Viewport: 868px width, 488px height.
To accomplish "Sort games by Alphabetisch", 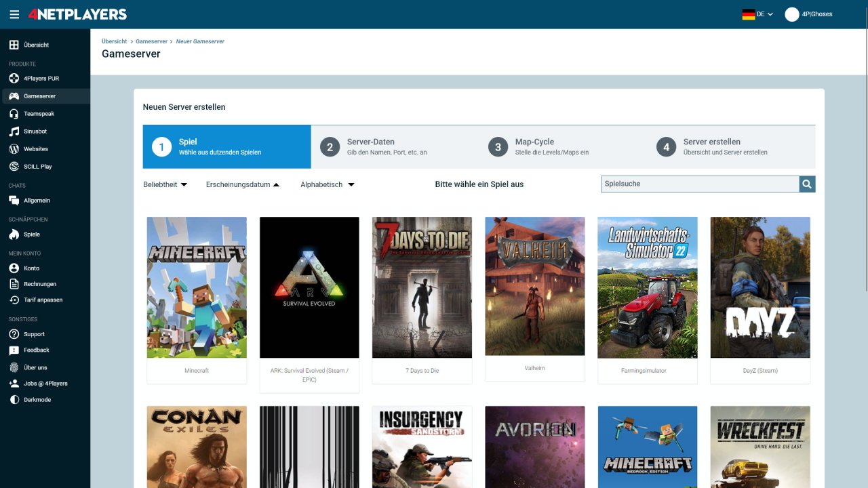I will pos(328,184).
